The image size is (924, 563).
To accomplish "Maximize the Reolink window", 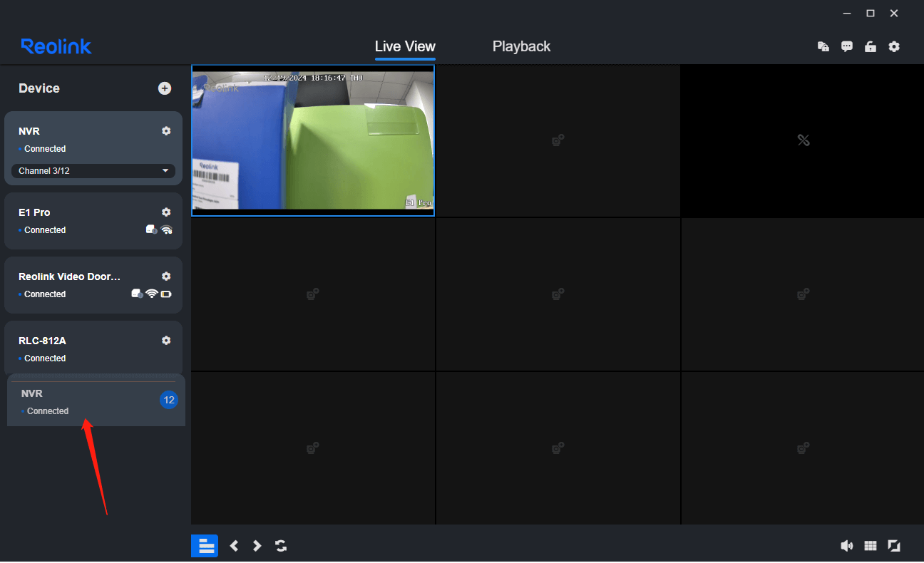I will (x=871, y=14).
